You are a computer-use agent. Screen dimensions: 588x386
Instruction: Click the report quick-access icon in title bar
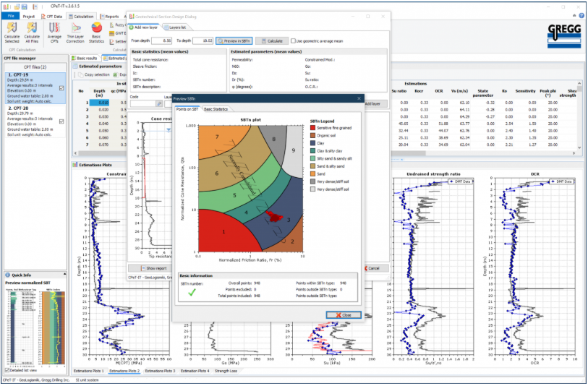click(x=35, y=7)
